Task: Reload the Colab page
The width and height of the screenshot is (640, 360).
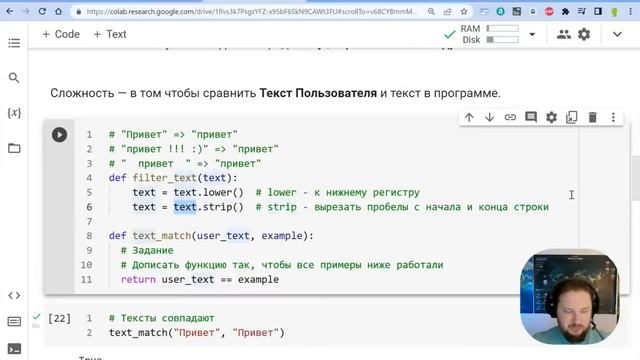Action: (x=42, y=11)
